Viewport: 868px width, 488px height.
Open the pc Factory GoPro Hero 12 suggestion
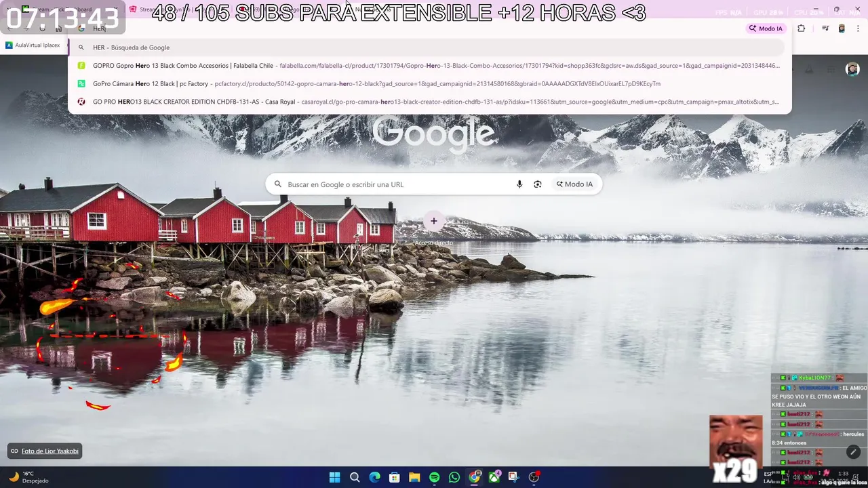pos(427,83)
